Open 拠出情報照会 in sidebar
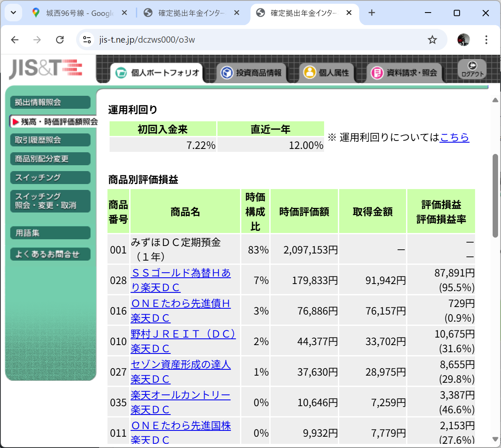This screenshot has width=501, height=448. (x=50, y=102)
